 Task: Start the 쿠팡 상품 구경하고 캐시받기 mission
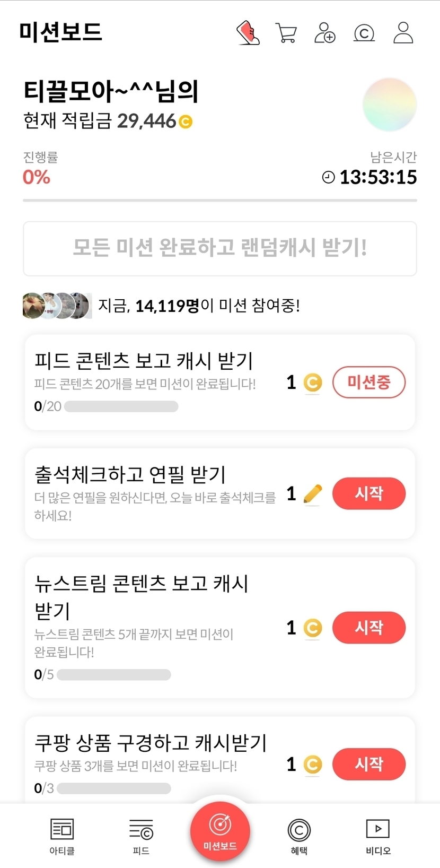click(369, 764)
